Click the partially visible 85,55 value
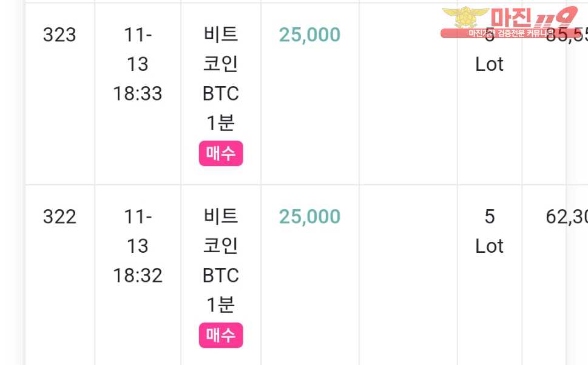The height and width of the screenshot is (365, 588). (x=567, y=36)
